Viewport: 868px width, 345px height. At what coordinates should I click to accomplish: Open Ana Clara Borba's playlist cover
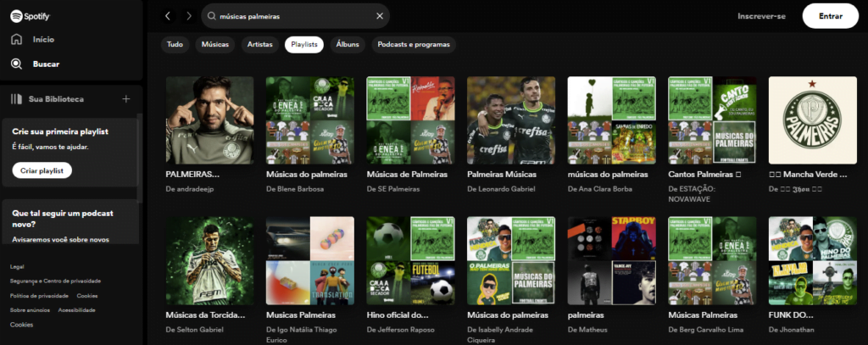pyautogui.click(x=612, y=120)
